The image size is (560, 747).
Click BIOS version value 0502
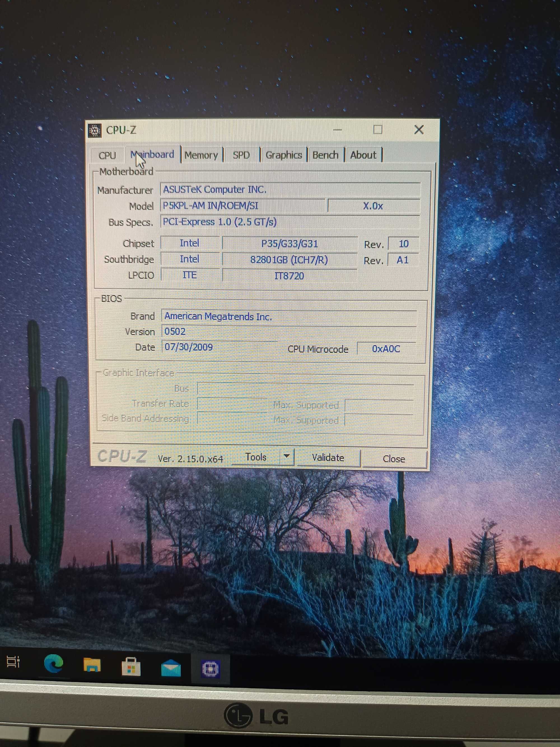click(x=289, y=331)
